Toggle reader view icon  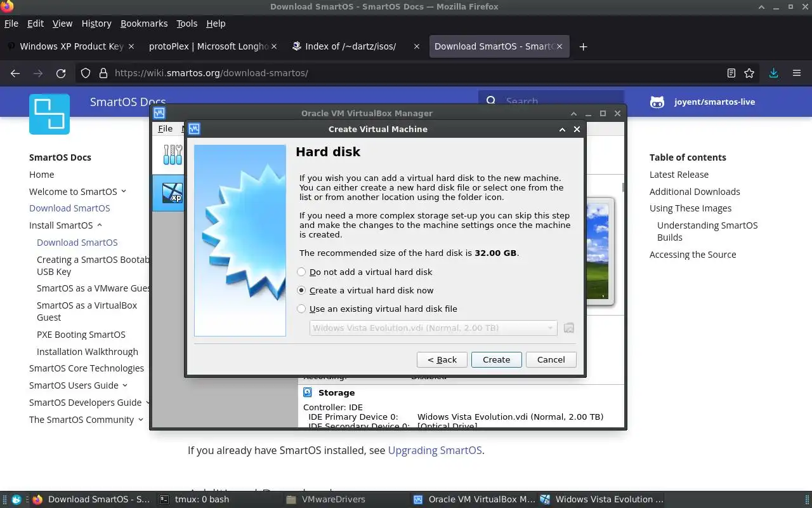click(x=731, y=73)
